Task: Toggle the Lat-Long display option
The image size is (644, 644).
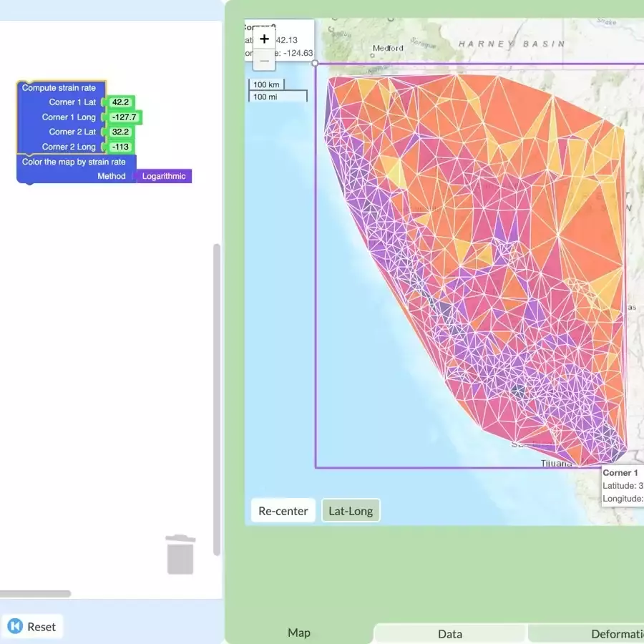Action: (350, 510)
